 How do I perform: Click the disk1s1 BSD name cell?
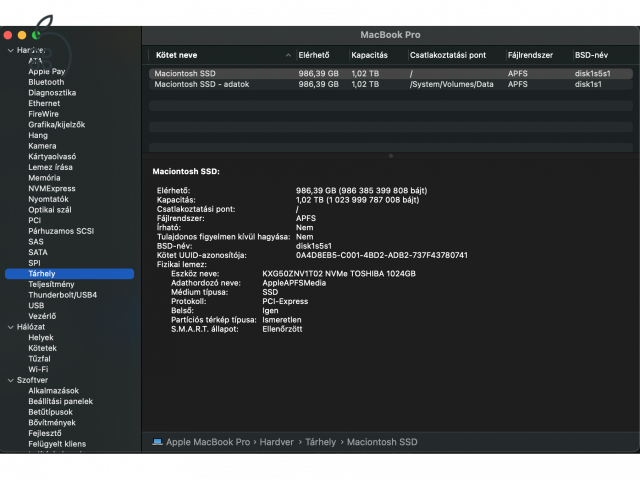pyautogui.click(x=588, y=84)
